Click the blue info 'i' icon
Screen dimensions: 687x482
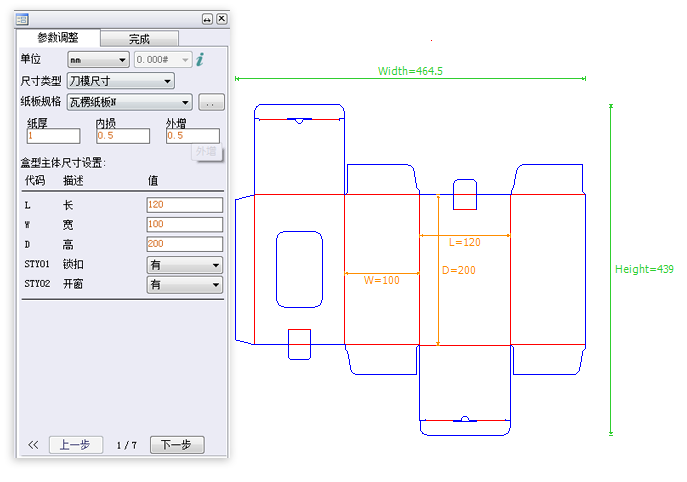pos(200,59)
